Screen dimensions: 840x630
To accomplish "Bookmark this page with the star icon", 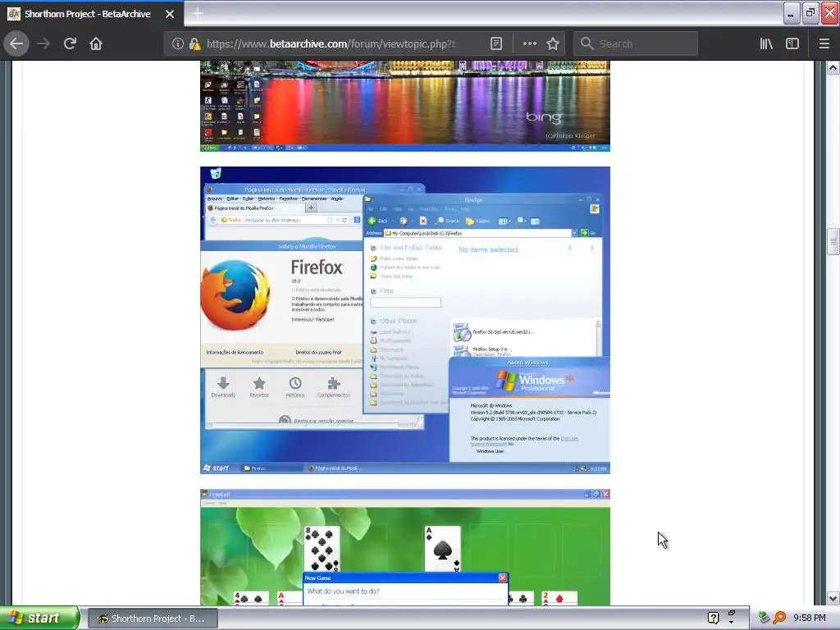I will (x=553, y=44).
